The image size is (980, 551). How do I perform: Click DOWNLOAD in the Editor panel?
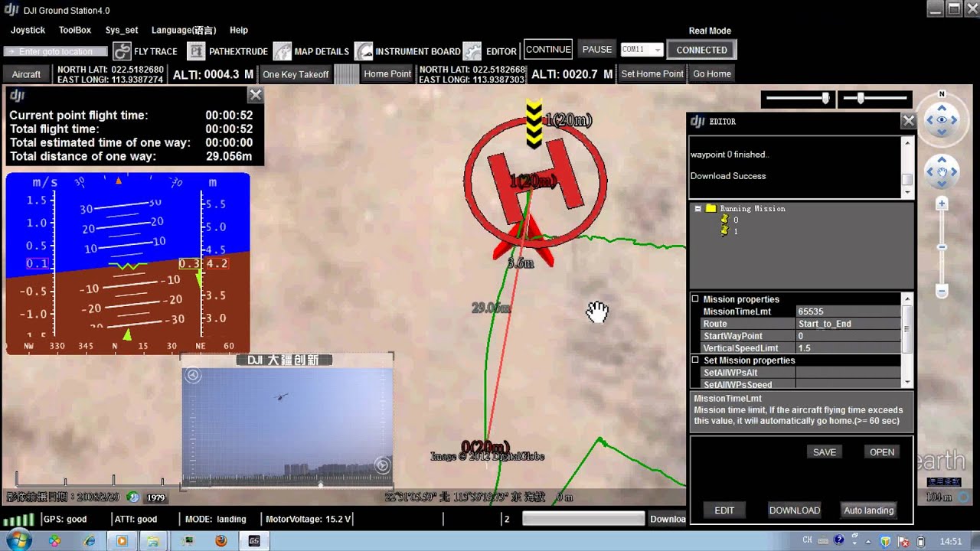point(795,510)
